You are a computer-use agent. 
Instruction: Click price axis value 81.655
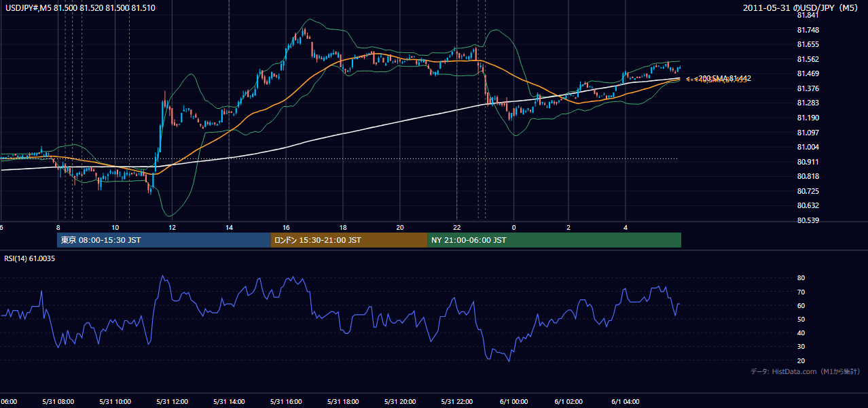pyautogui.click(x=807, y=44)
